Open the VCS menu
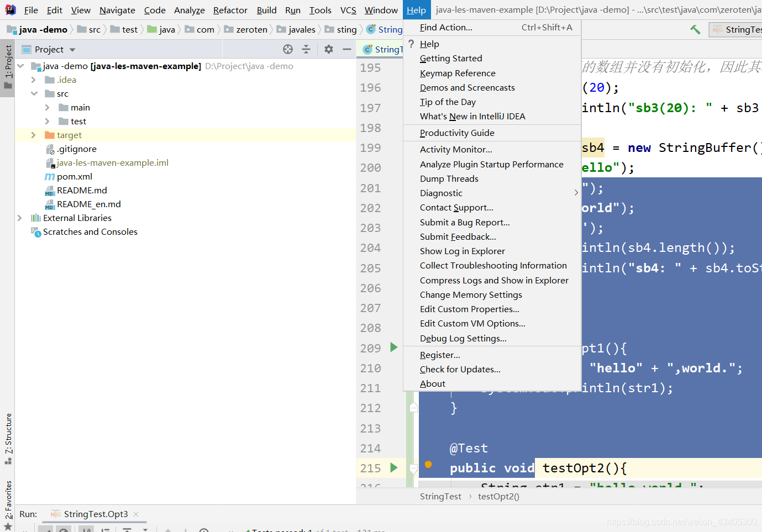 point(348,10)
